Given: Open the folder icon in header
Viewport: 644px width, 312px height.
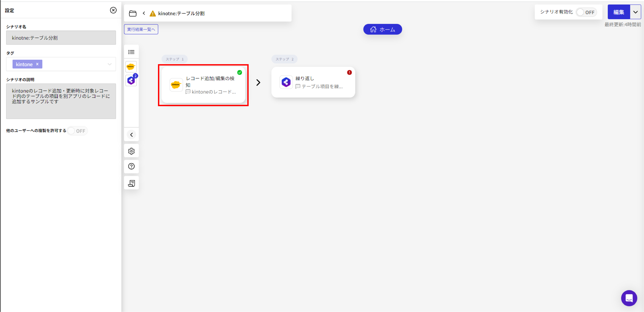Looking at the screenshot, I should click(x=132, y=13).
